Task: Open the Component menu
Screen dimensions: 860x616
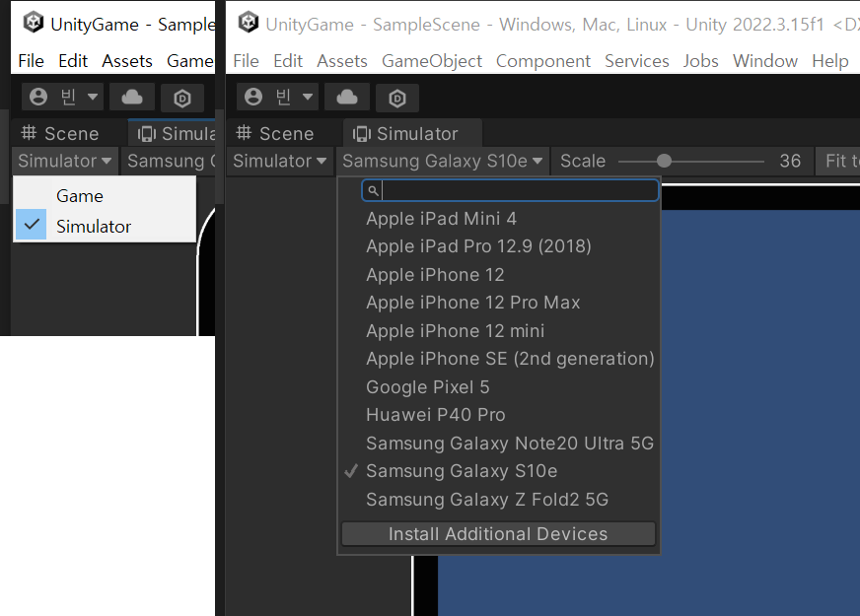Action: [543, 61]
